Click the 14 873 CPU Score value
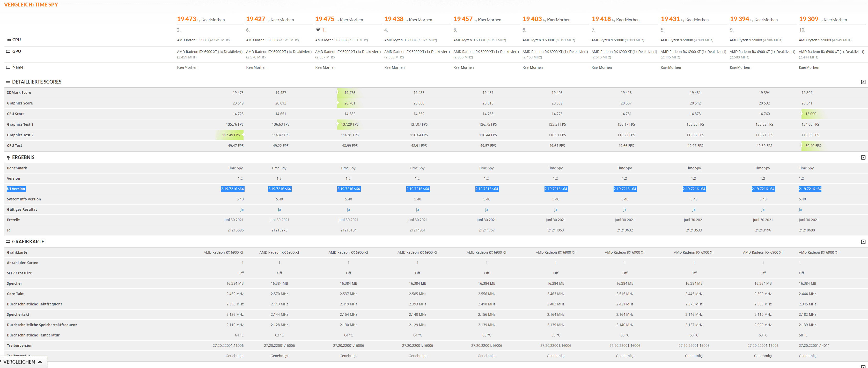This screenshot has width=868, height=368. pos(695,114)
